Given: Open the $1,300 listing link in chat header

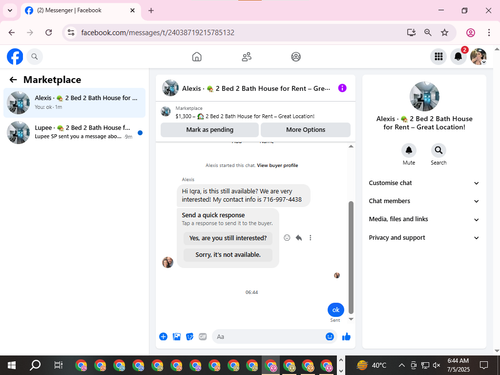Looking at the screenshot, I should [x=245, y=116].
